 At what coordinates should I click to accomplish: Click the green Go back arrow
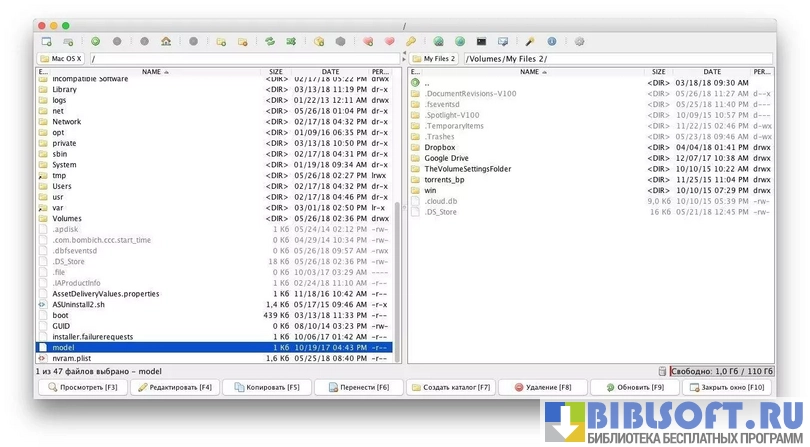(x=95, y=42)
